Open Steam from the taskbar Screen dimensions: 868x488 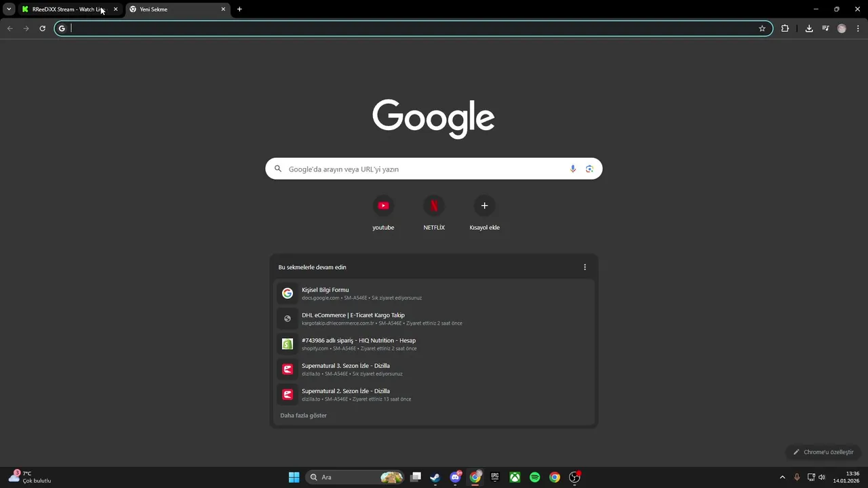[435, 477]
